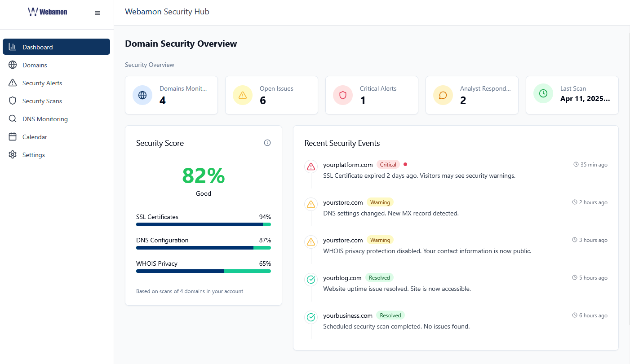Click the Domains globe icon in sidebar
This screenshot has width=630, height=364.
pos(13,65)
